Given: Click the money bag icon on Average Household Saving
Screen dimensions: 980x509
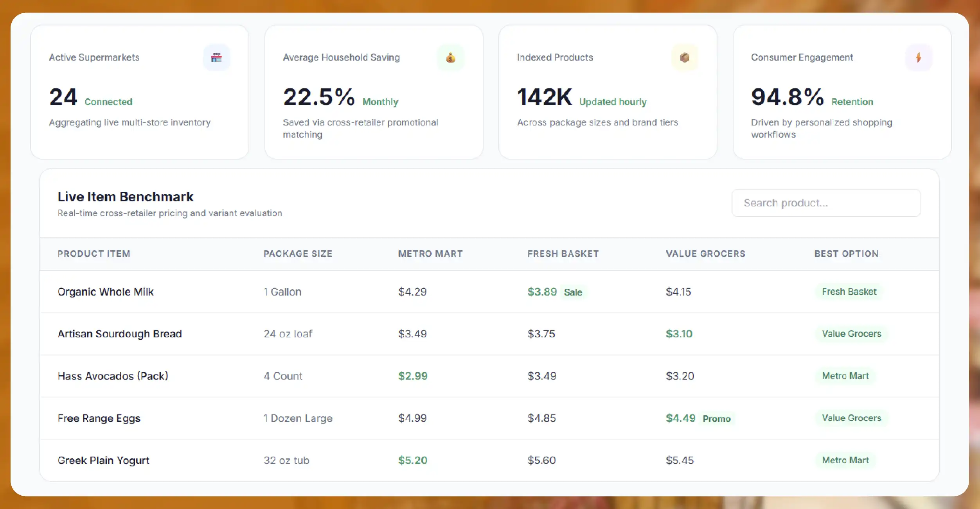Looking at the screenshot, I should point(451,57).
